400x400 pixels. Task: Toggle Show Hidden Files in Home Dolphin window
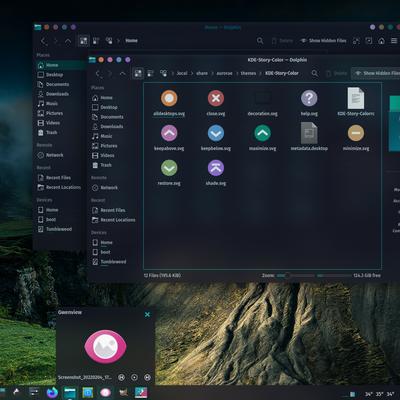click(323, 41)
